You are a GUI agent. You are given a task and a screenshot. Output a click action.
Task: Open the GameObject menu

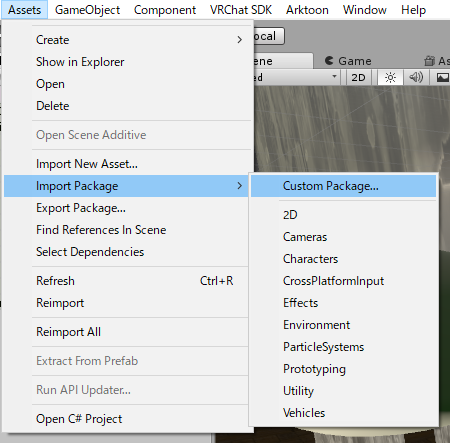pos(87,10)
